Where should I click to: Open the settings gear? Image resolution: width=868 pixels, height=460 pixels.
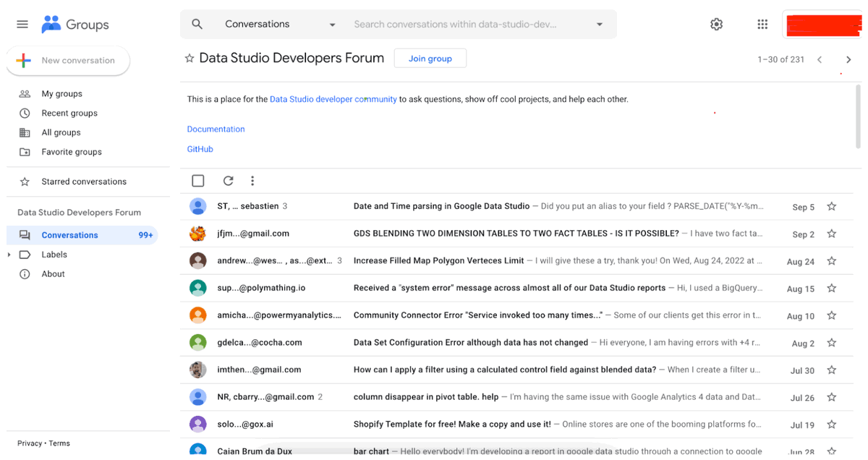click(x=716, y=23)
